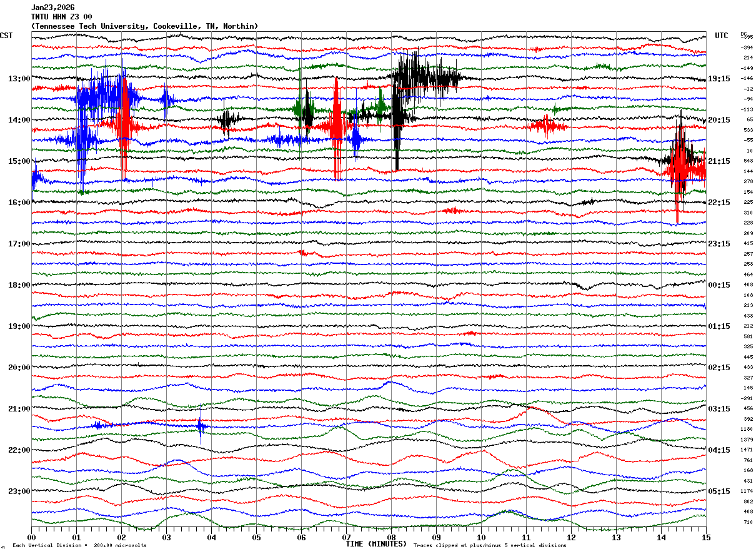The width and height of the screenshot is (756, 554).
Task: Pick minute-axis tick label 10
Action: click(x=481, y=537)
